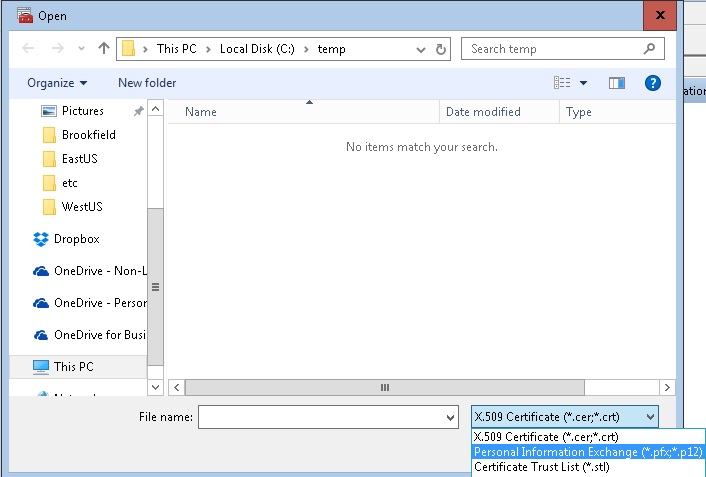Click the address bar folder icon
The height and width of the screenshot is (477, 706).
click(128, 49)
